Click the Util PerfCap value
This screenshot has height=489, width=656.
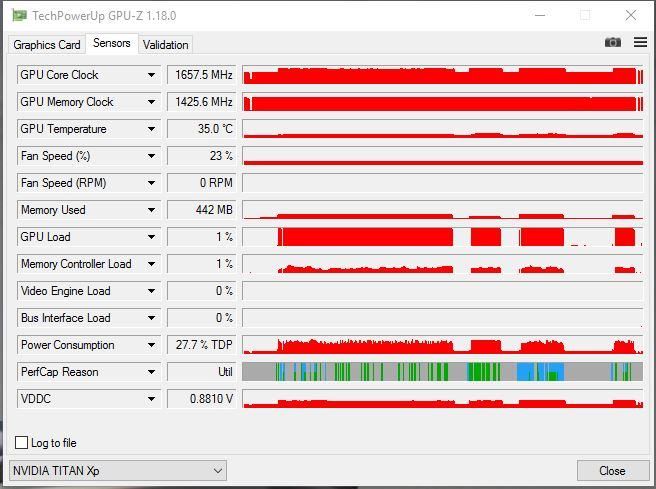click(202, 372)
